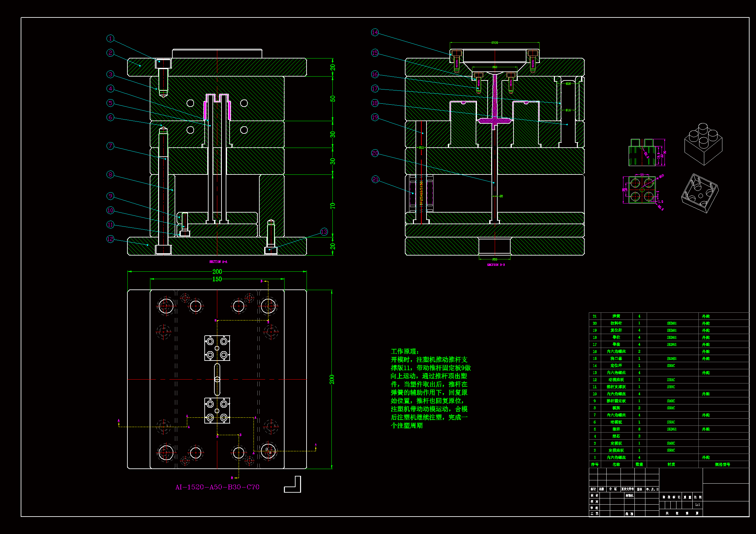Click balloon callout number 21
Viewport: 756px width, 534px height.
pyautogui.click(x=375, y=179)
